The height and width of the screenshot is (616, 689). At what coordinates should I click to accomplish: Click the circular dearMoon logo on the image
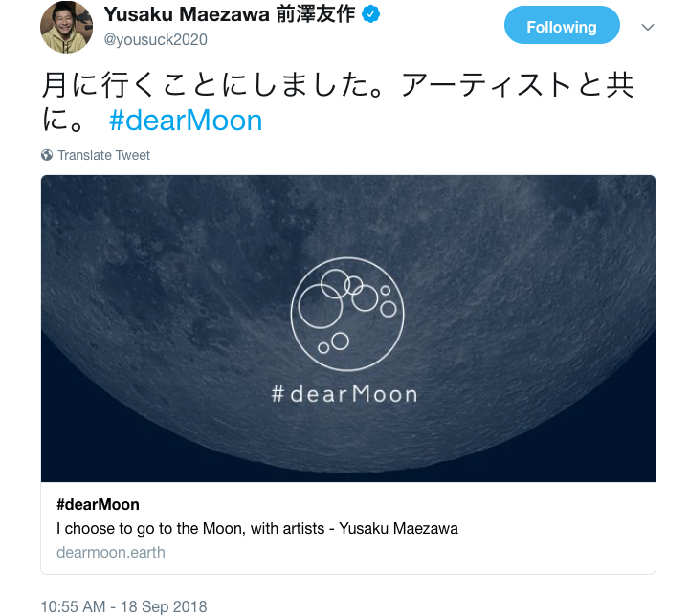click(347, 314)
